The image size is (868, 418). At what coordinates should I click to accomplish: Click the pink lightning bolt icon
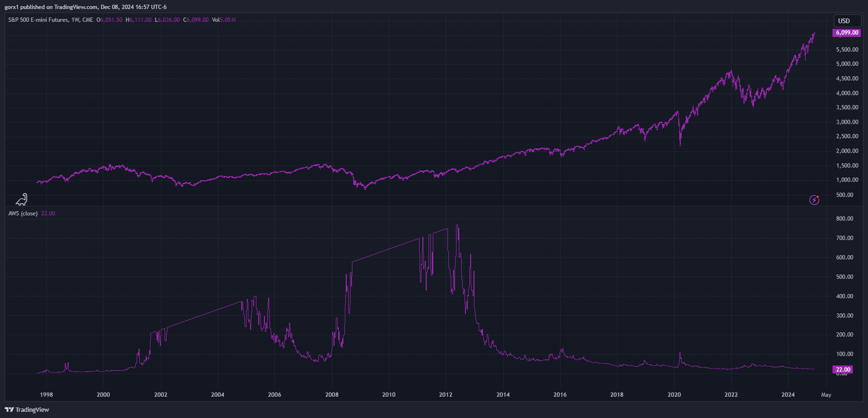pos(814,200)
